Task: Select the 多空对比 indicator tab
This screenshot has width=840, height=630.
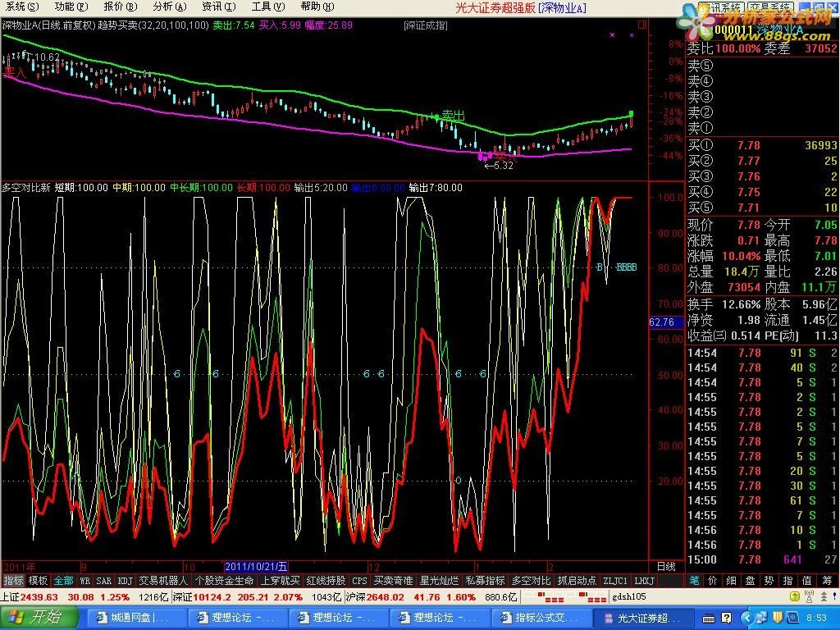Action: [531, 581]
